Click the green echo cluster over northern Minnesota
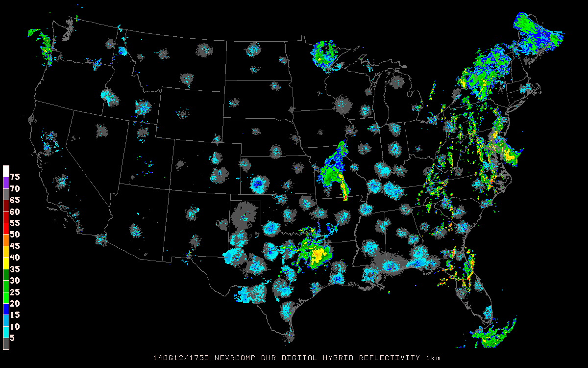 323,53
